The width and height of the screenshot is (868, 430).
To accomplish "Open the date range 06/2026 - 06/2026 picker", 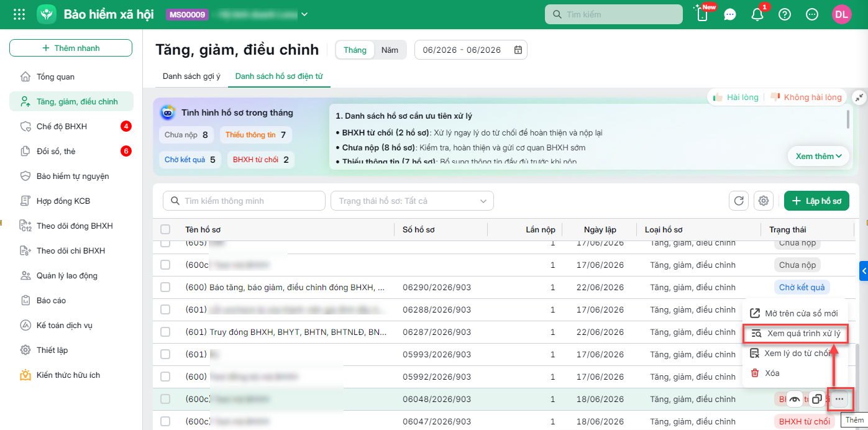I will coord(471,50).
